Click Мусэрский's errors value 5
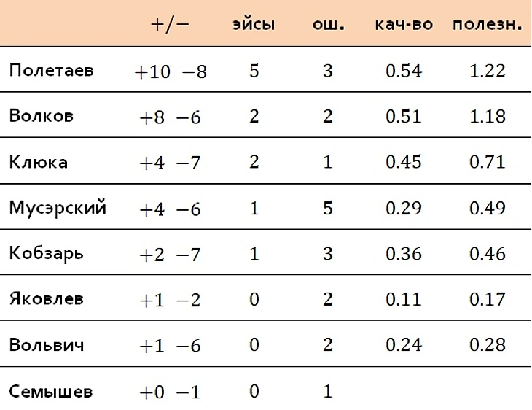Viewport: 532px width, 410px height. [x=328, y=208]
